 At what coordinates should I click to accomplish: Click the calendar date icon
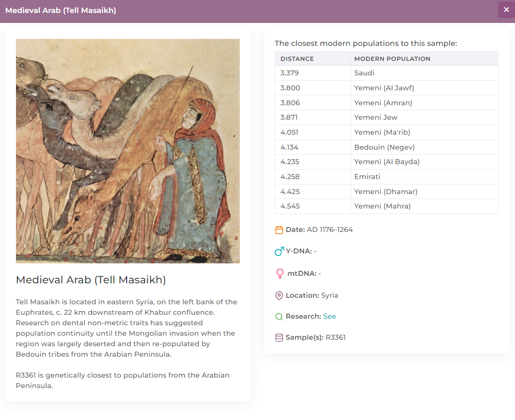[x=279, y=230]
